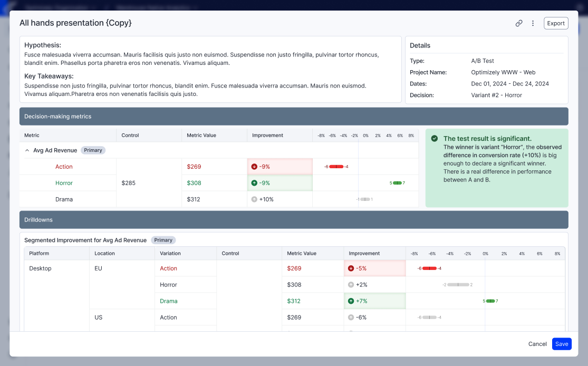This screenshot has width=588, height=366.
Task: Click the Improvement column header in metrics table
Action: 268,136
